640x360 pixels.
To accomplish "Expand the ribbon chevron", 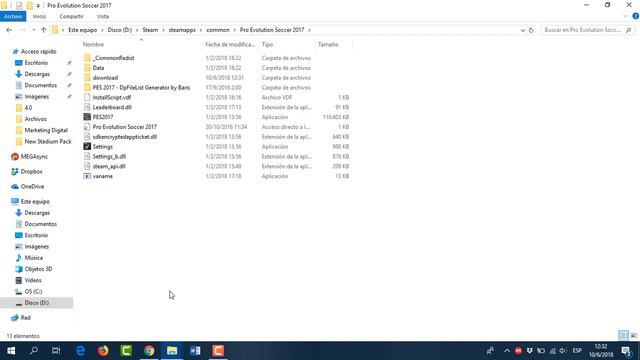I will coord(625,16).
